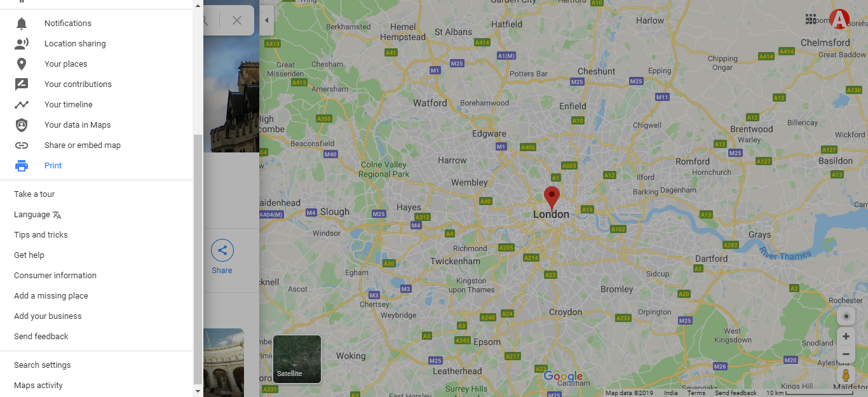This screenshot has width=868, height=397.
Task: Switch to Satellite view thumbnail
Action: point(297,360)
